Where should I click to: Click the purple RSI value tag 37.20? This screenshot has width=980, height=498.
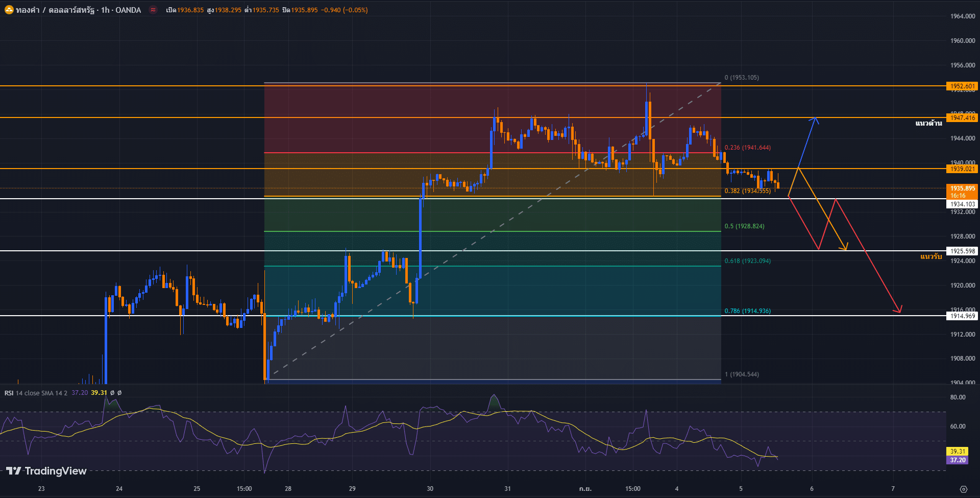tap(958, 460)
